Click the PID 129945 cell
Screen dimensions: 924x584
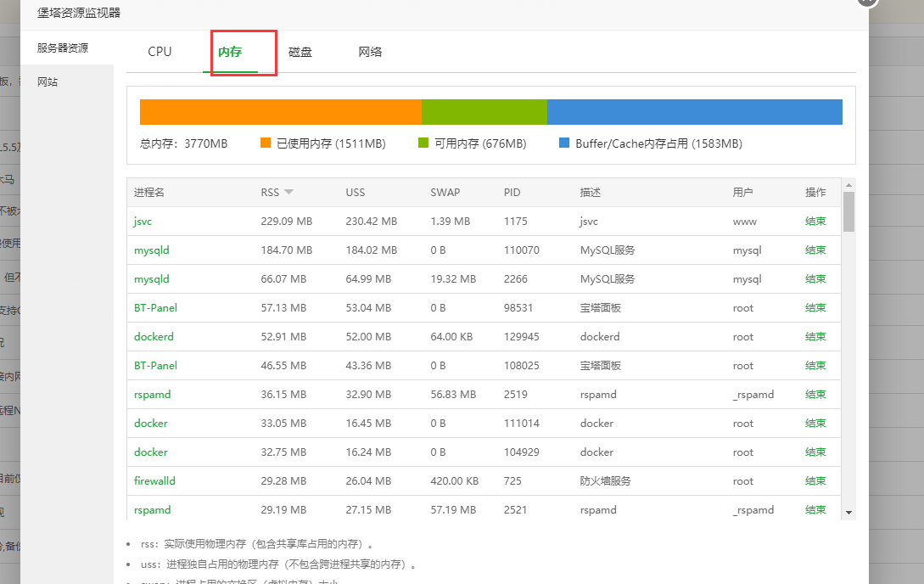click(x=522, y=336)
